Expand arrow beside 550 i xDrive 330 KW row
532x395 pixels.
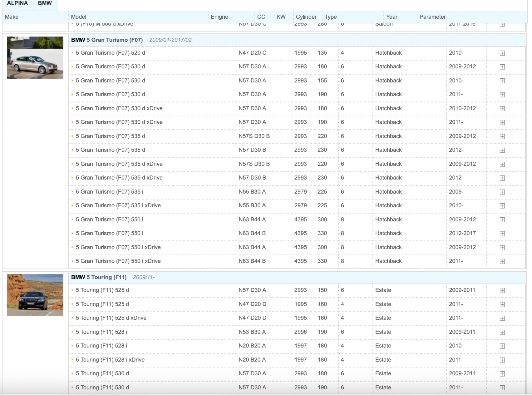point(72,261)
